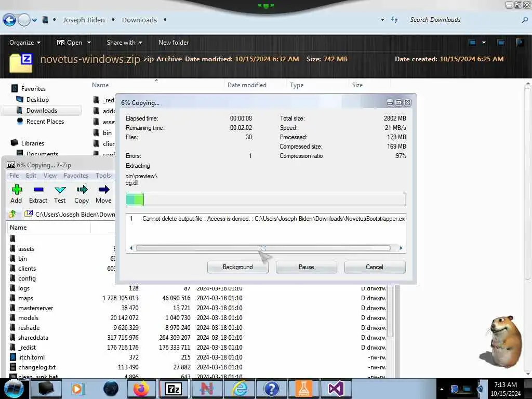The width and height of the screenshot is (532, 399).
Task: Expand the arrow next to Open
Action: [89, 43]
